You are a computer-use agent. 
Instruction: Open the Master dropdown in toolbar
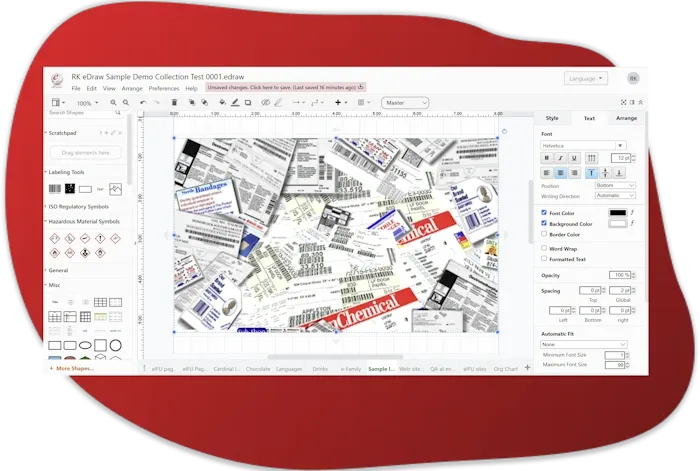pyautogui.click(x=405, y=103)
